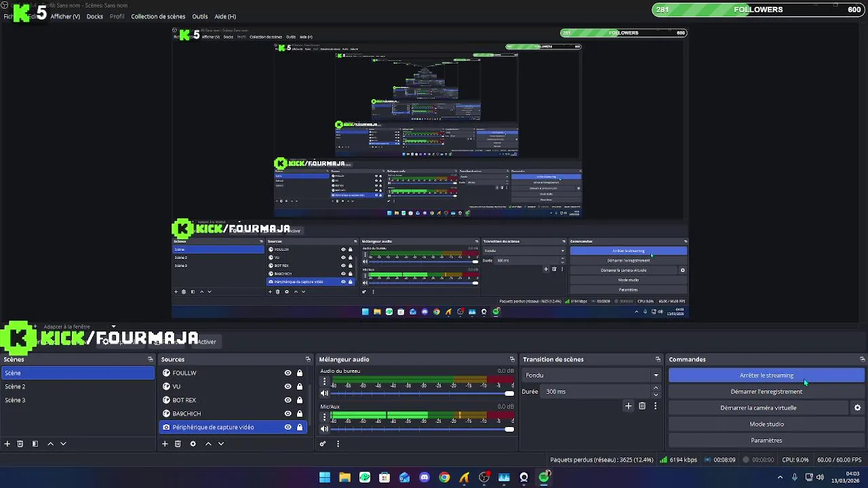Screen dimensions: 868x488
Task: Click Démarrer l'enregistrement button
Action: [766, 392]
